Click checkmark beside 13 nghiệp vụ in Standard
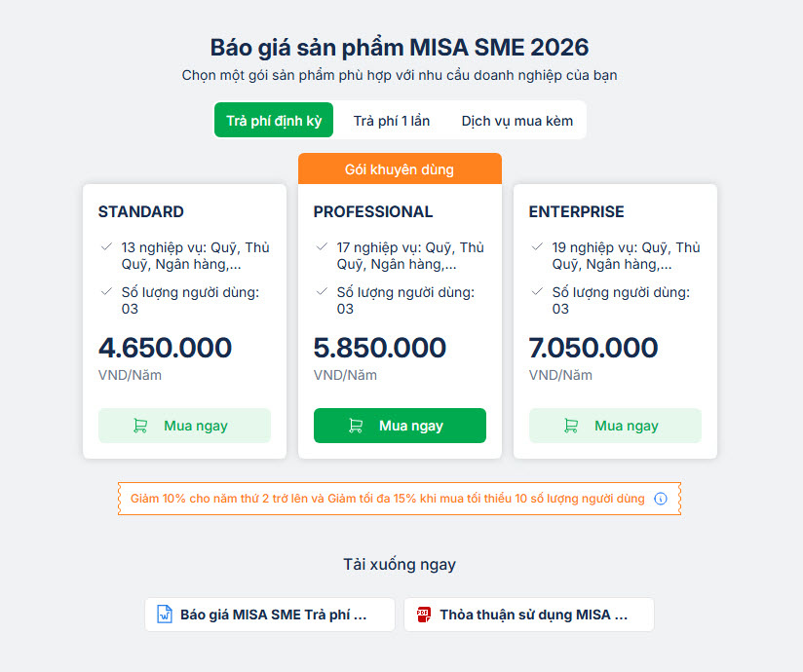The image size is (803, 672). click(106, 247)
